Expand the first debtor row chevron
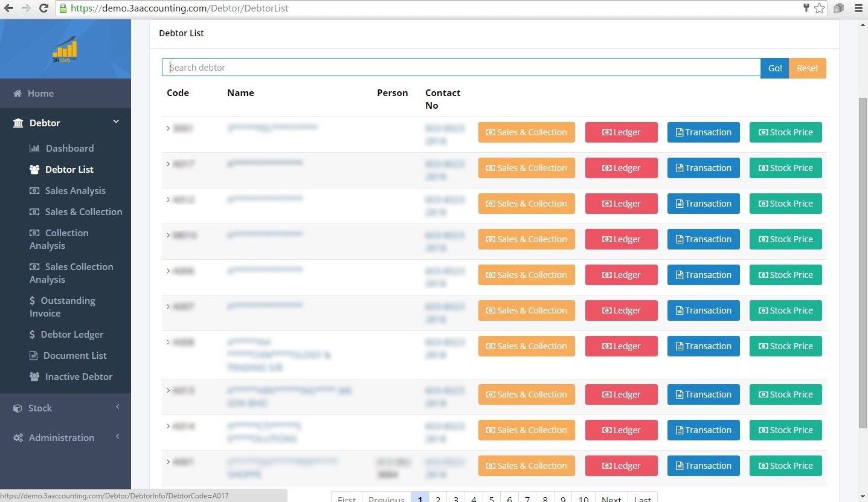This screenshot has width=868, height=502. click(x=168, y=128)
